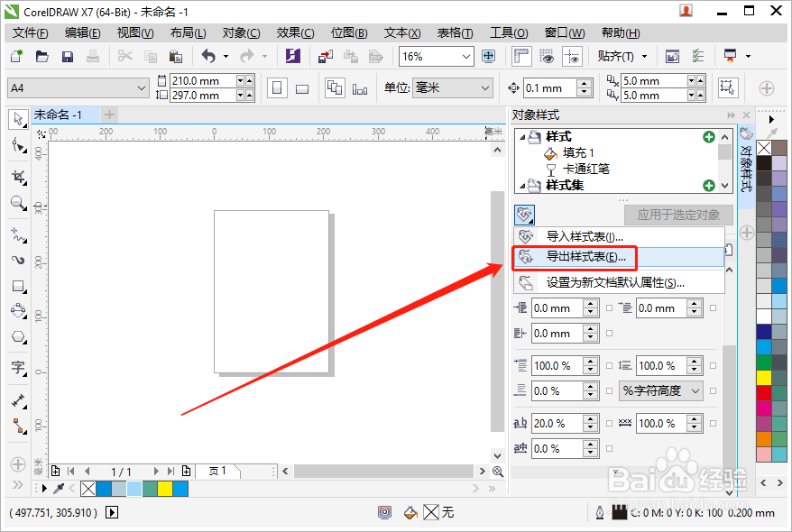The height and width of the screenshot is (532, 792).
Task: Select landscape page orientation
Action: click(x=302, y=88)
